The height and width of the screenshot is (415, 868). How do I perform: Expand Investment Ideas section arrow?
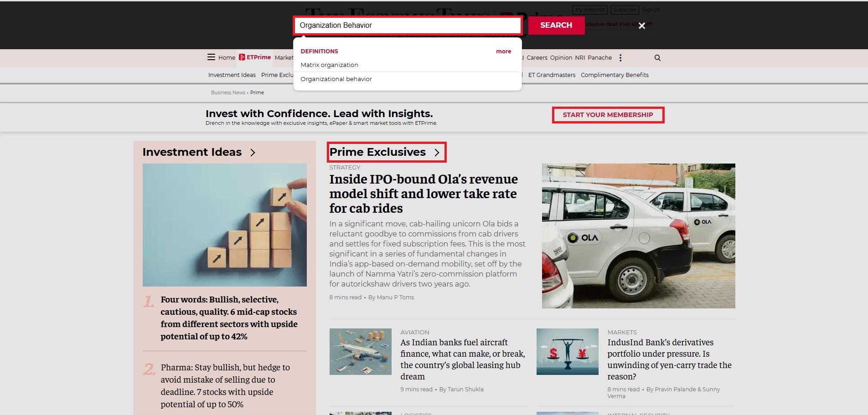click(253, 153)
